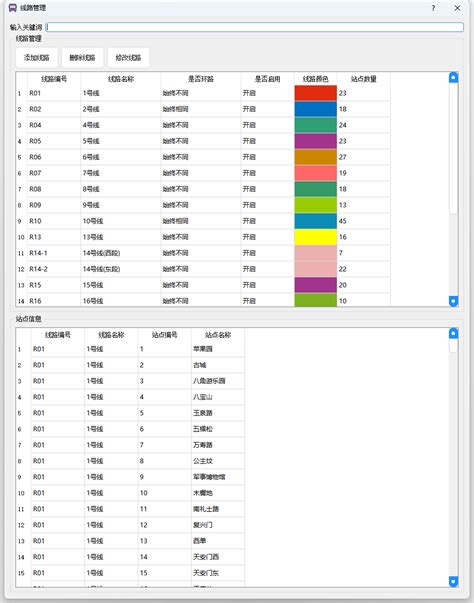Select the 木樨地 station cell

tap(218, 493)
